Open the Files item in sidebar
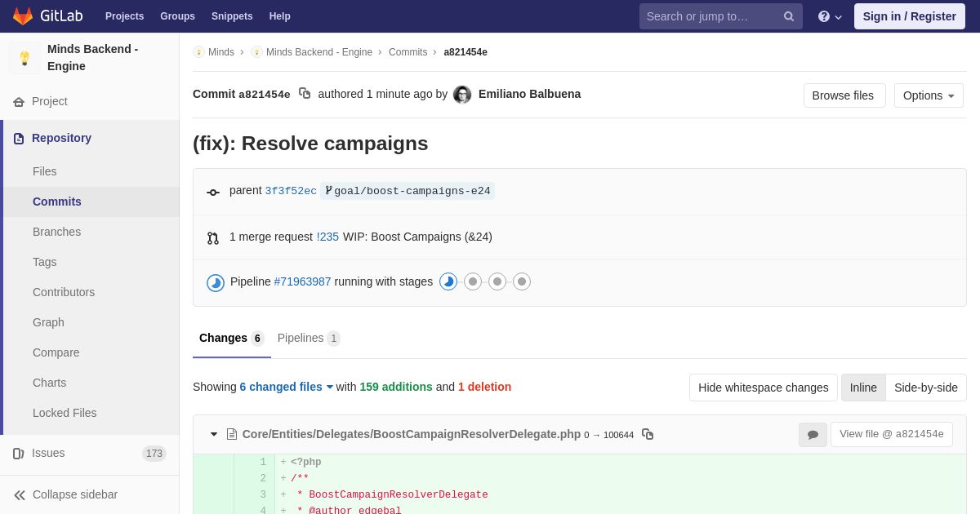980x514 pixels. coord(91,171)
